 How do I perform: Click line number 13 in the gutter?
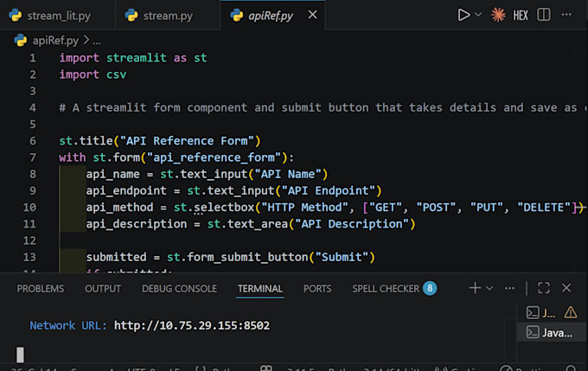[x=29, y=257]
